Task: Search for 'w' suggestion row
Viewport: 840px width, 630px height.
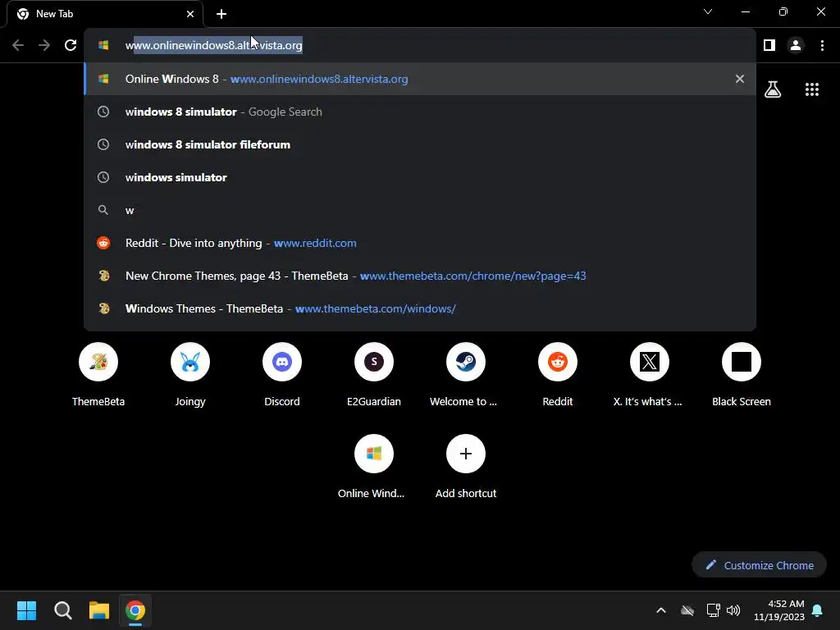Action: (x=420, y=210)
